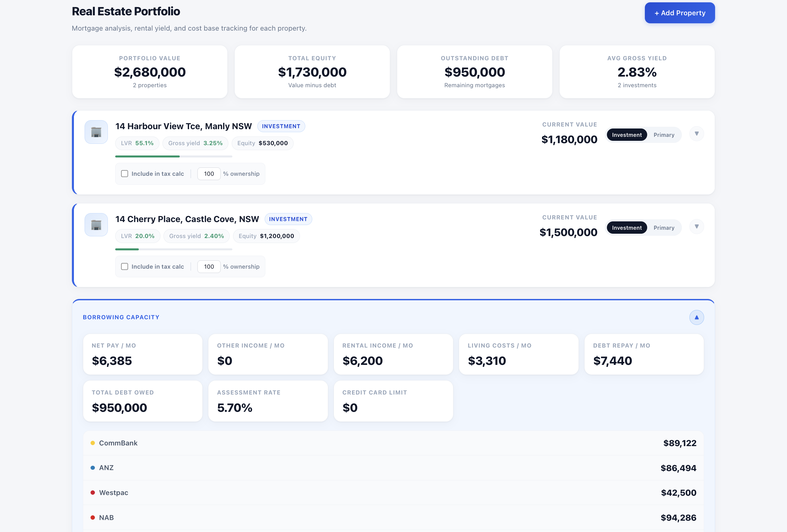Expand the 14 Cherry Place property details
The width and height of the screenshot is (787, 532).
click(x=696, y=226)
